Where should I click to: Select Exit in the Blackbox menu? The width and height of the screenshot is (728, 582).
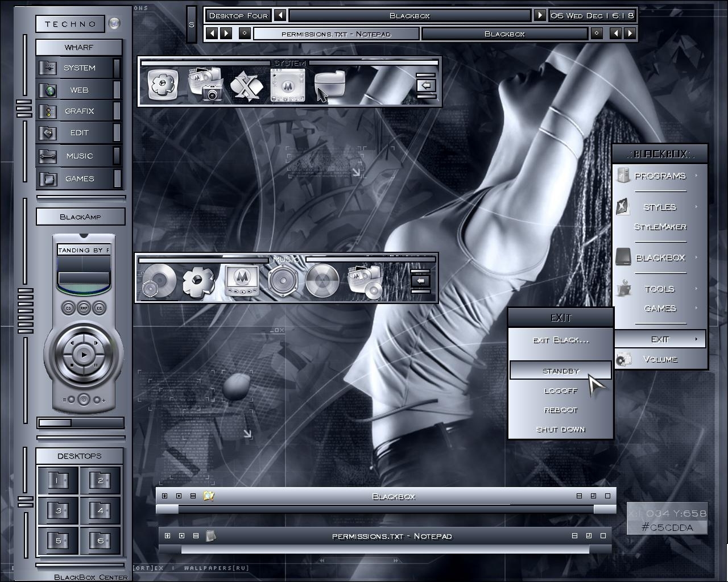click(x=660, y=339)
